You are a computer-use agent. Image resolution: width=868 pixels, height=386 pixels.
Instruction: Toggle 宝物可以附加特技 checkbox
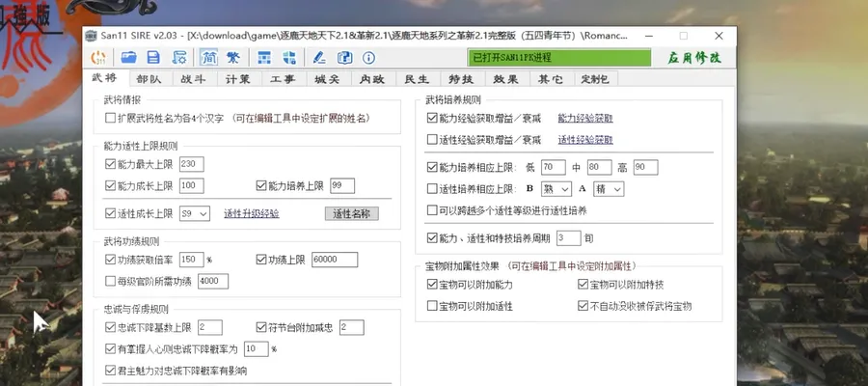pyautogui.click(x=583, y=285)
